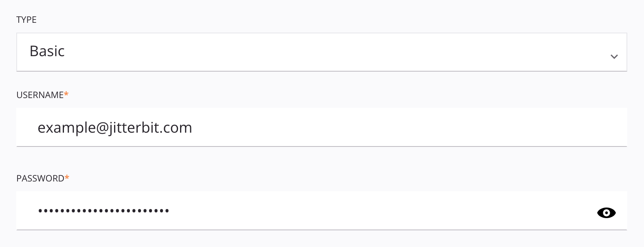Image resolution: width=644 pixels, height=247 pixels.
Task: Click the example@jitterbit.com text
Action: pyautogui.click(x=114, y=128)
